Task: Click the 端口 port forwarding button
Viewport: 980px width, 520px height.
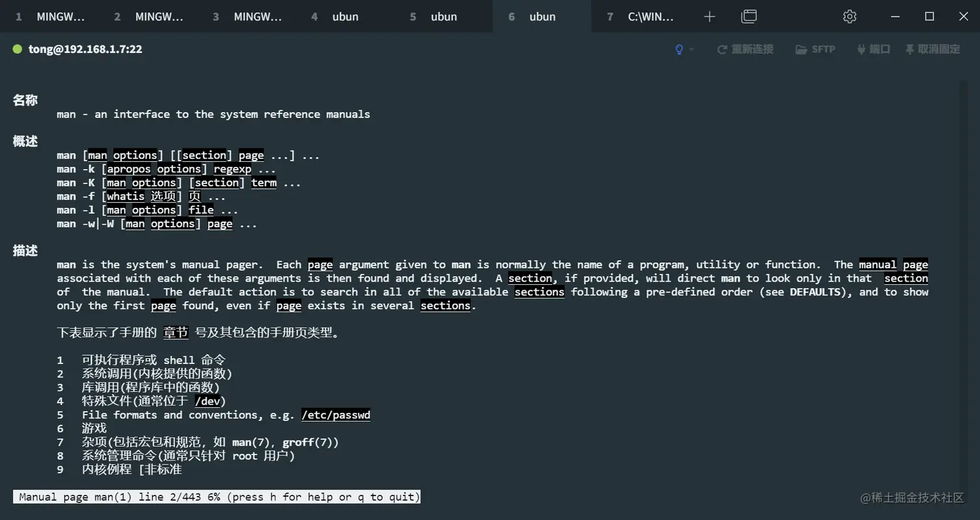Action: (873, 49)
